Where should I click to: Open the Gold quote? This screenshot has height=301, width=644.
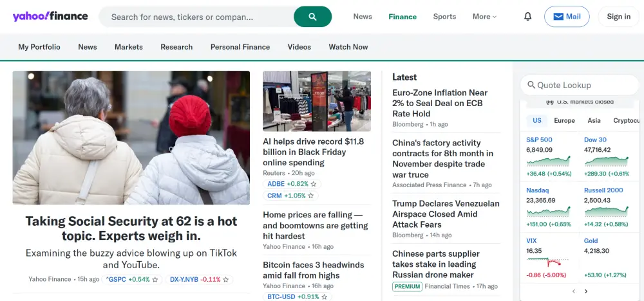(591, 241)
